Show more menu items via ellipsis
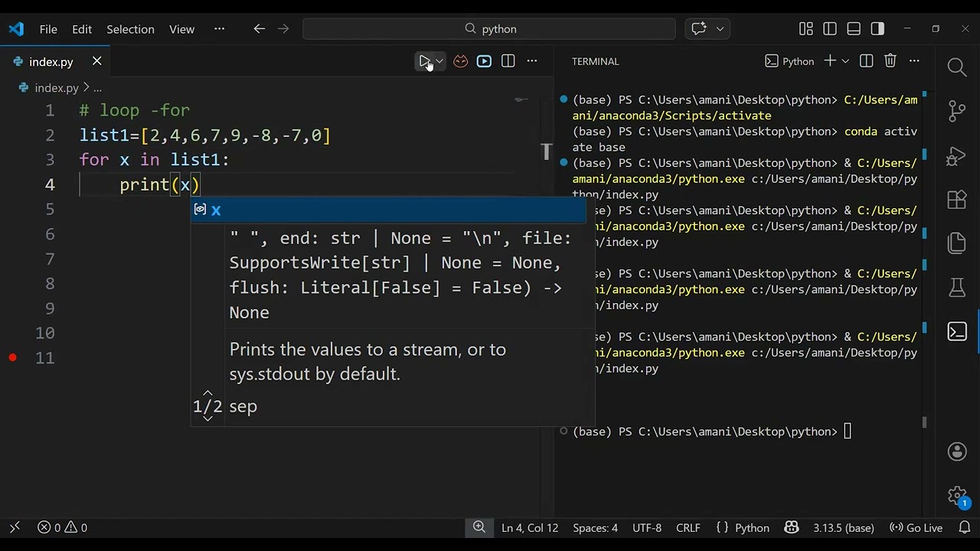 220,29
